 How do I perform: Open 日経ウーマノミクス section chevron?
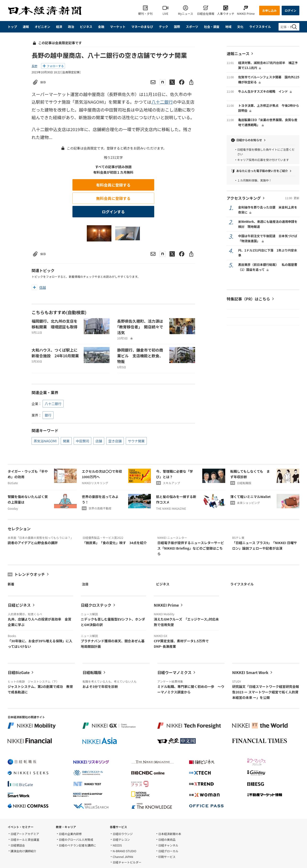(194, 672)
